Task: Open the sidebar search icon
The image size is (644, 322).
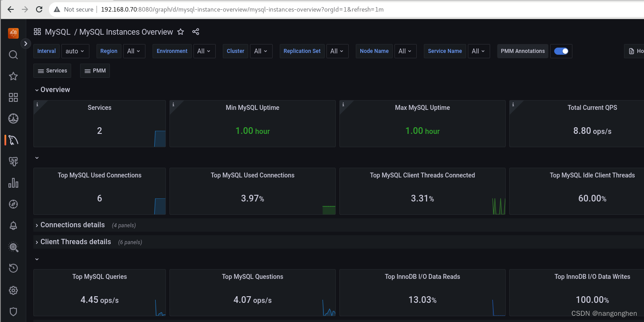Action: (13, 55)
